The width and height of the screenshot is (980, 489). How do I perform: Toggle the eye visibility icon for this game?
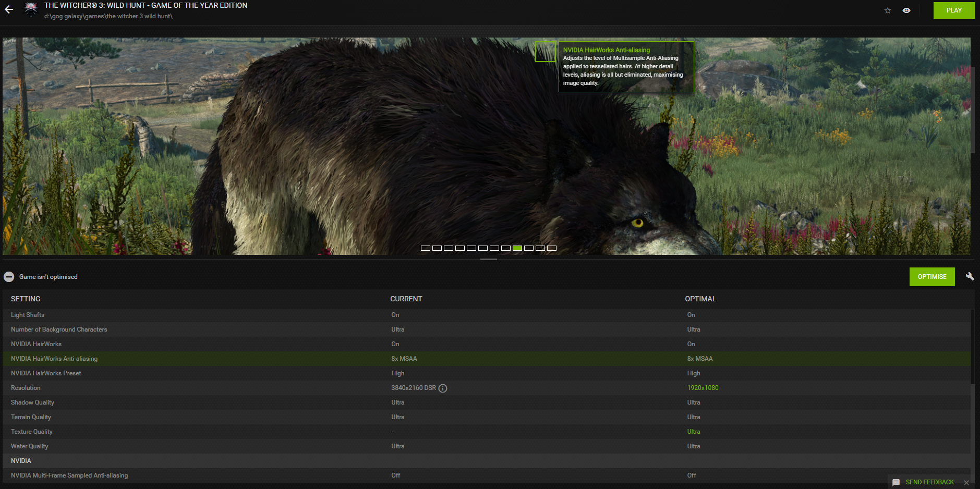(x=906, y=10)
